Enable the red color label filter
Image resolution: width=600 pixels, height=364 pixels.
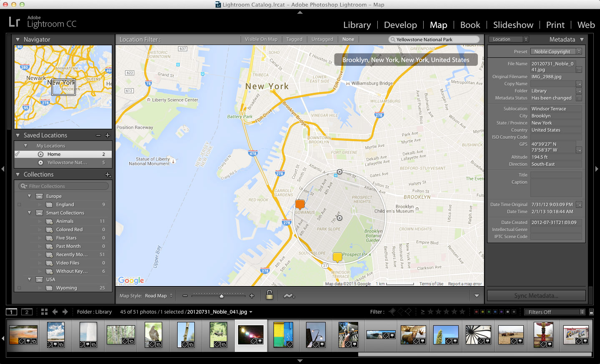click(x=477, y=312)
